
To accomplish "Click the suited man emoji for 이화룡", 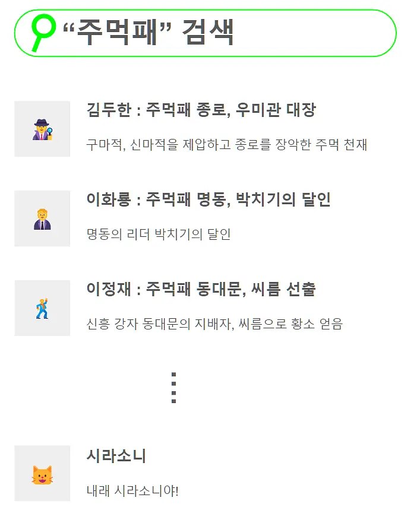I will click(42, 219).
